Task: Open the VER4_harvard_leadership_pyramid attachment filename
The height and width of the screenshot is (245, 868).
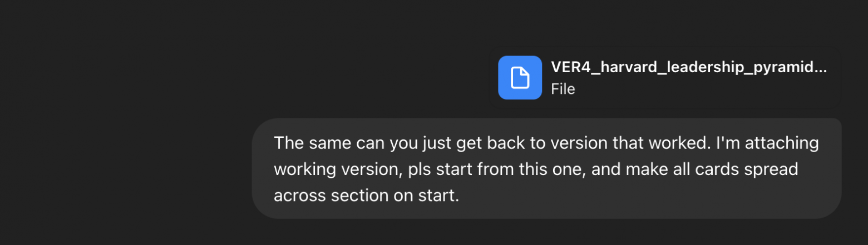Action: pyautogui.click(x=688, y=67)
